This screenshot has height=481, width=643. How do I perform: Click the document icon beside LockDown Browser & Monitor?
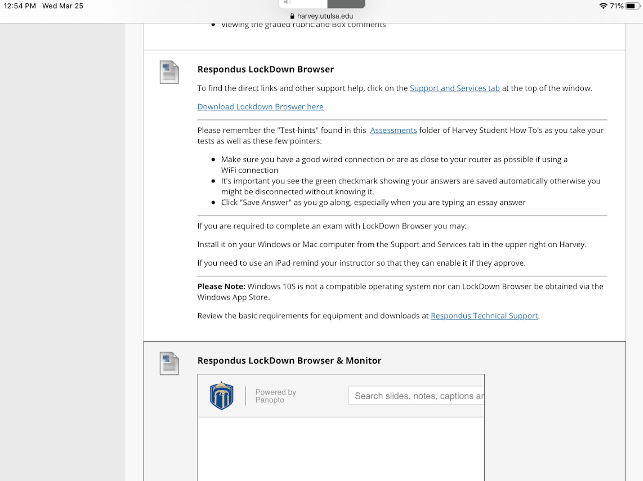pos(169,363)
